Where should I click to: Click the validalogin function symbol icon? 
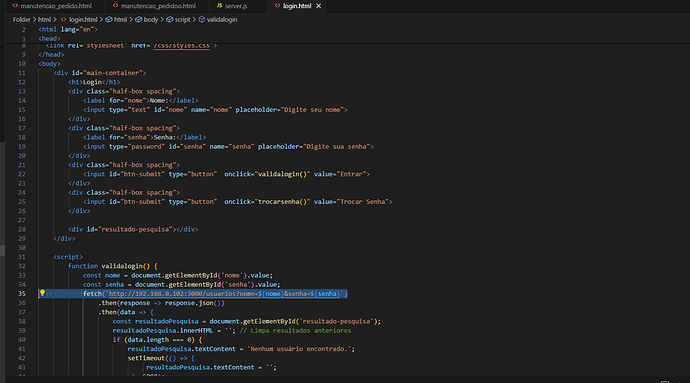tap(202, 19)
